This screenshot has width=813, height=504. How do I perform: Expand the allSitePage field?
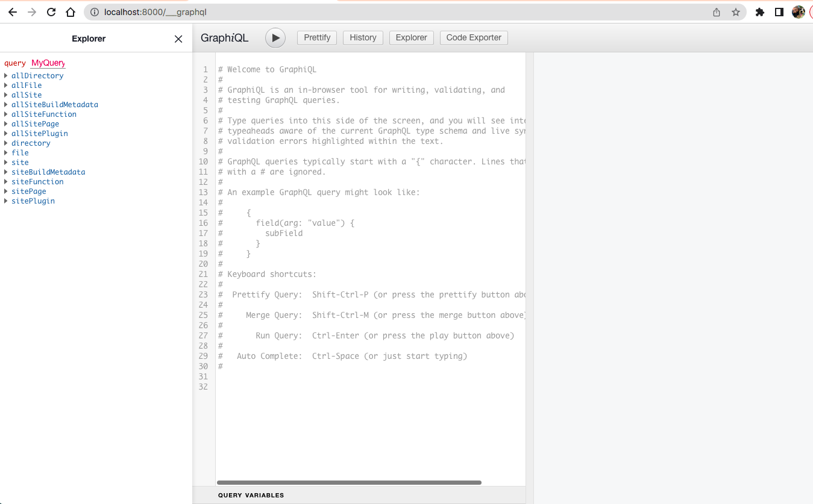(x=35, y=124)
